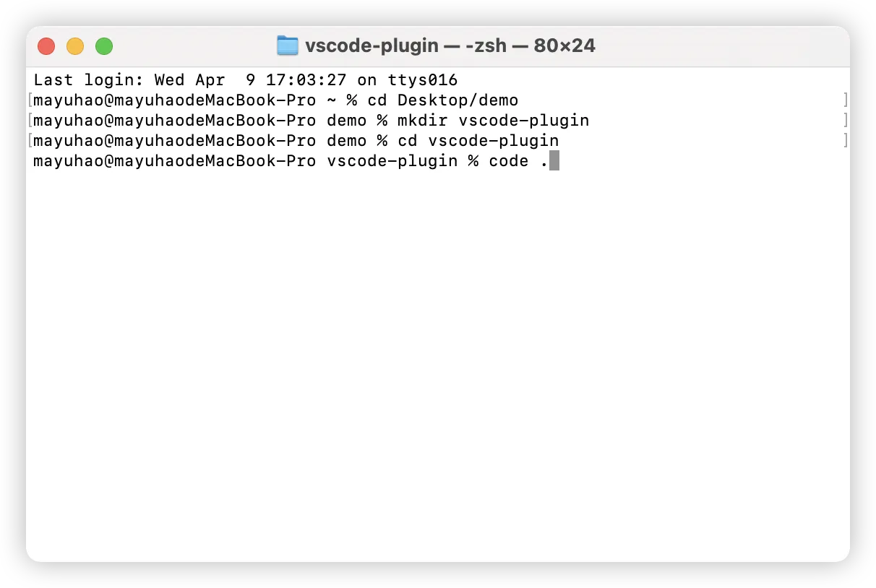This screenshot has width=876, height=588.
Task: Zoom the window with the green button
Action: click(104, 46)
